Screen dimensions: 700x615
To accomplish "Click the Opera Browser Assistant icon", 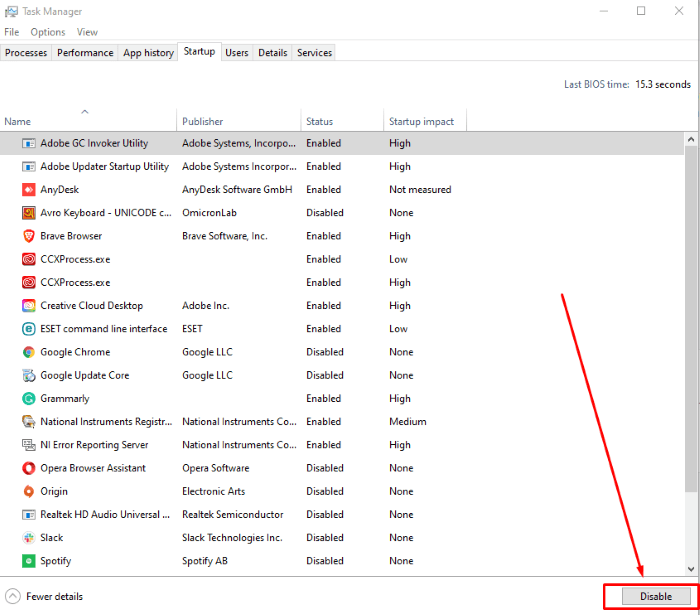I will 29,468.
